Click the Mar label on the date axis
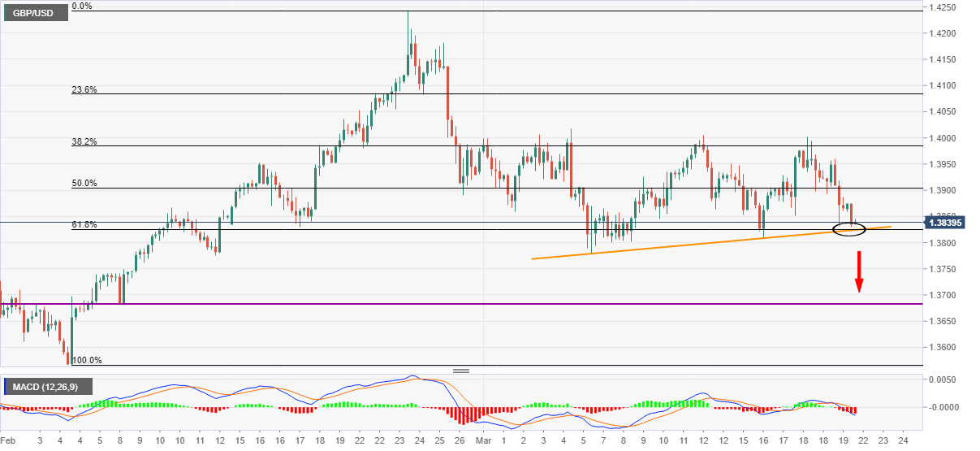Viewport: 980px width, 451px height. tap(483, 440)
